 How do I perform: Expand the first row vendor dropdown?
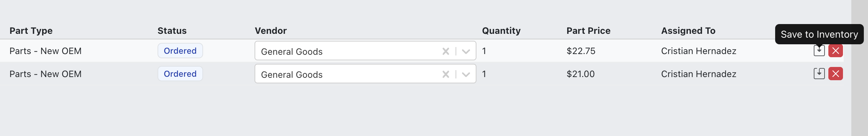[x=466, y=51]
